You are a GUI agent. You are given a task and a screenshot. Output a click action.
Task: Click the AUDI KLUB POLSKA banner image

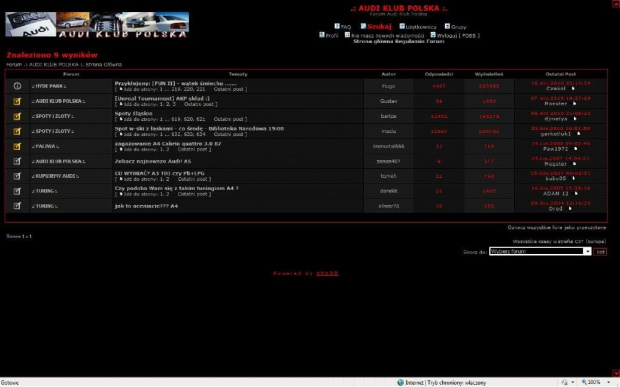pyautogui.click(x=97, y=25)
